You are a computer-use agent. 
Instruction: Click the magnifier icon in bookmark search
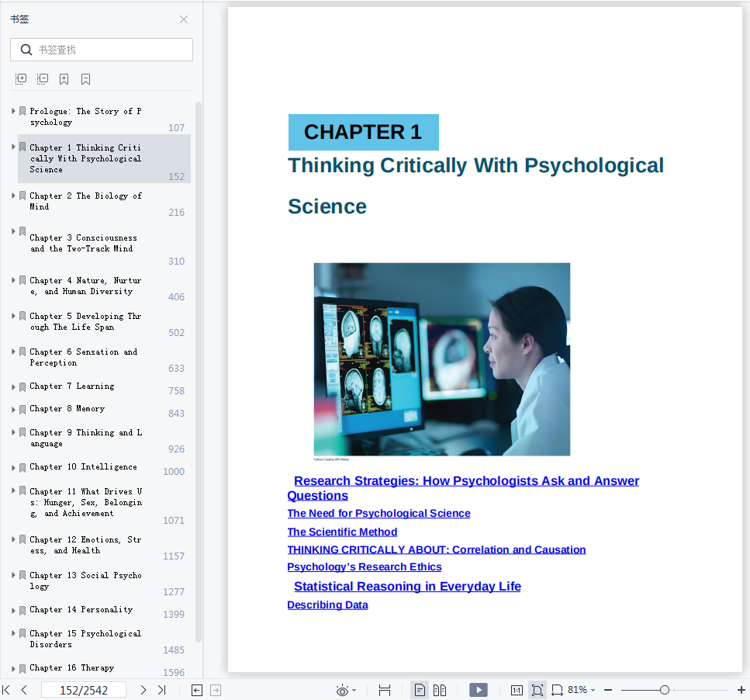pyautogui.click(x=26, y=50)
